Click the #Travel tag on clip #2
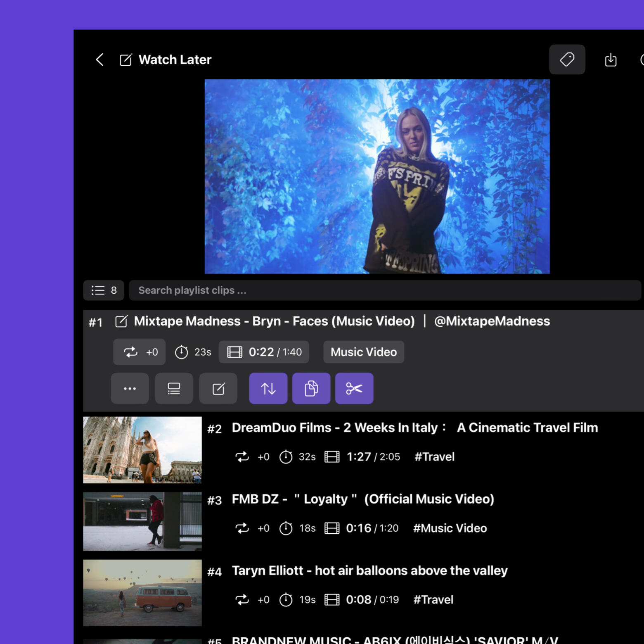 (x=434, y=457)
